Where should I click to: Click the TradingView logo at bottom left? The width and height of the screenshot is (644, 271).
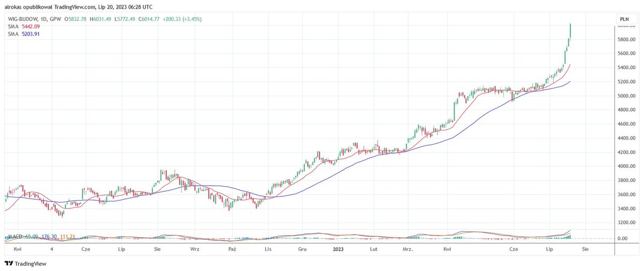25,263
